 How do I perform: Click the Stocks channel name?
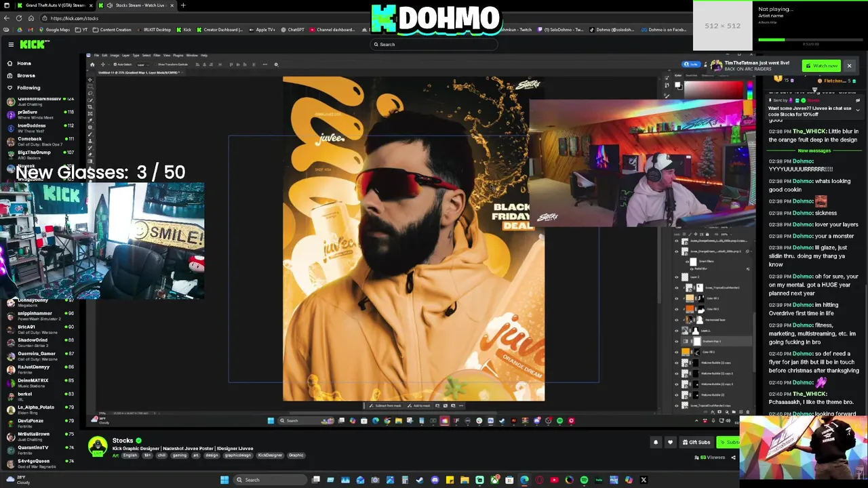tap(123, 441)
